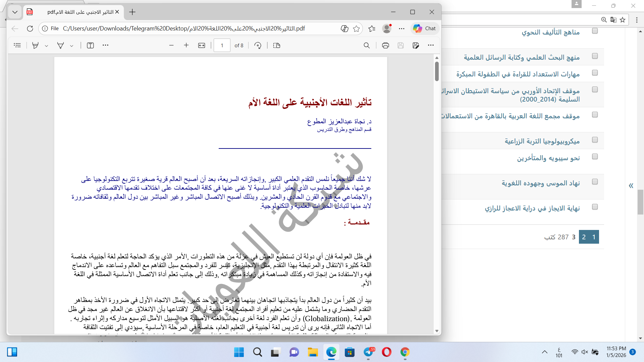The width and height of the screenshot is (644, 362).
Task: Check the box for موقف مجمع اللغة العربية
Action: (595, 115)
